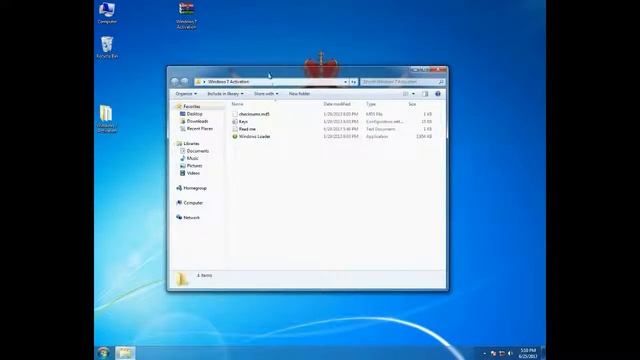This screenshot has width=640, height=360.
Task: Open the Action Center flag tray icon
Action: (x=493, y=353)
